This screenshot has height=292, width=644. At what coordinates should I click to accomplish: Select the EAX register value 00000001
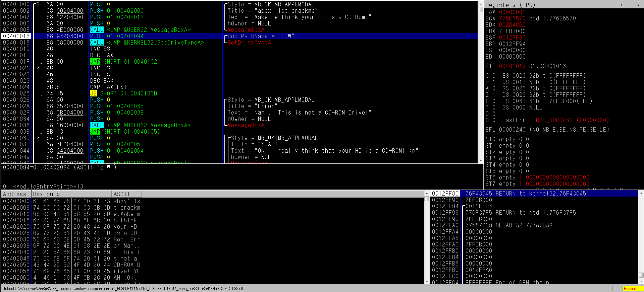tap(512, 12)
